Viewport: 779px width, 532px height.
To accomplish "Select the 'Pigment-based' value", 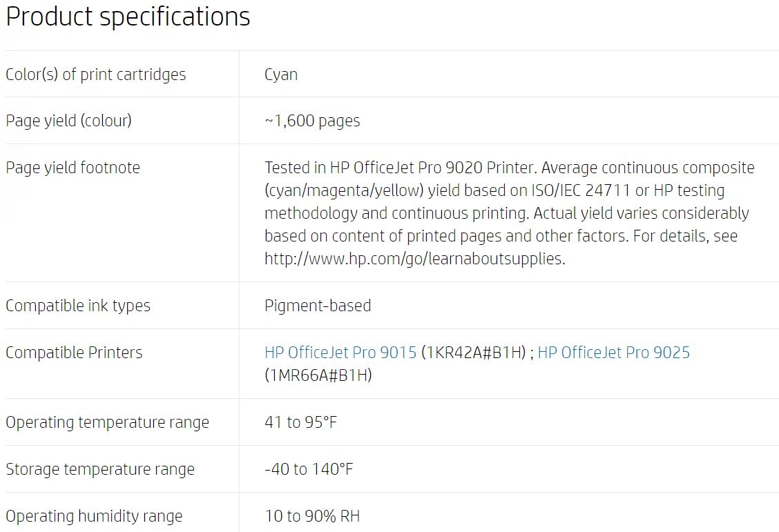I will click(318, 306).
